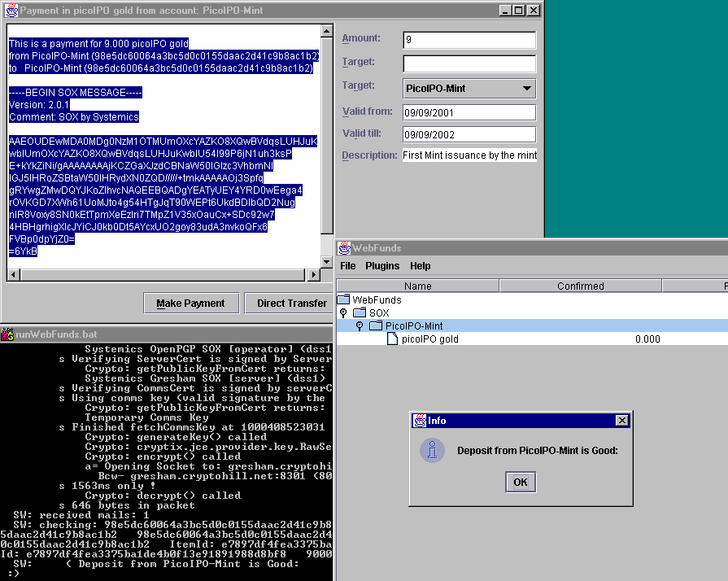
Task: Click the runWebFunds.bat console title icon
Action: [7, 334]
